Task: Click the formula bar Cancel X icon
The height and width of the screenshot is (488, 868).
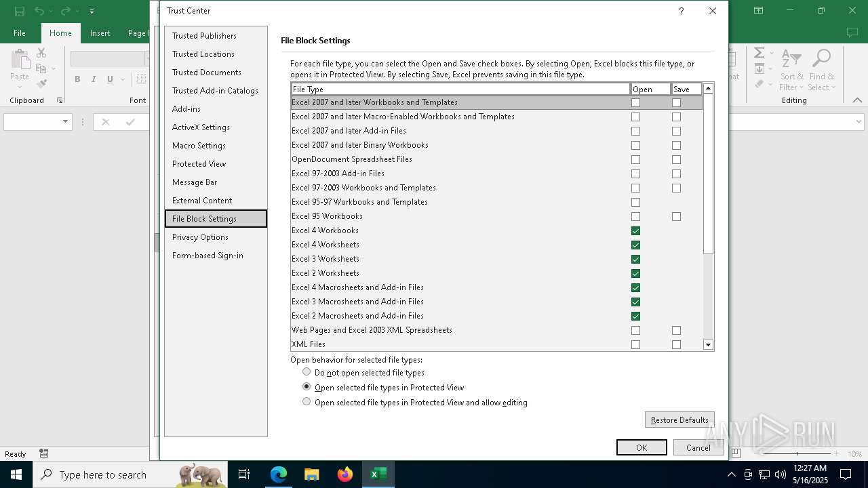Action: coord(105,122)
